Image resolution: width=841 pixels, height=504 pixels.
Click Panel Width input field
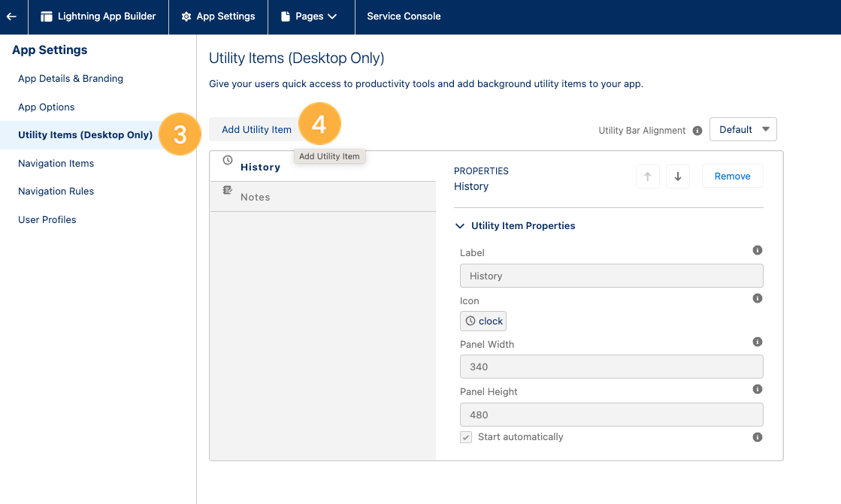(x=612, y=367)
